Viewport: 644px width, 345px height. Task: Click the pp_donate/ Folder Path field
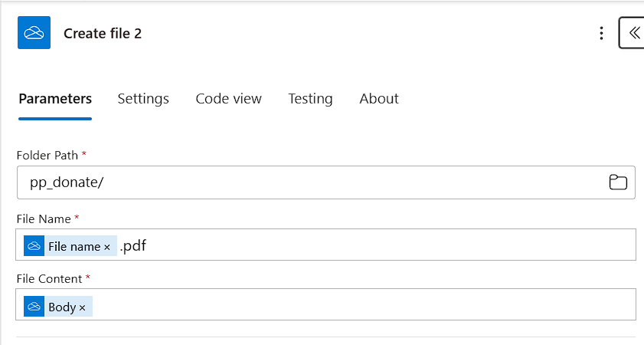coord(306,182)
